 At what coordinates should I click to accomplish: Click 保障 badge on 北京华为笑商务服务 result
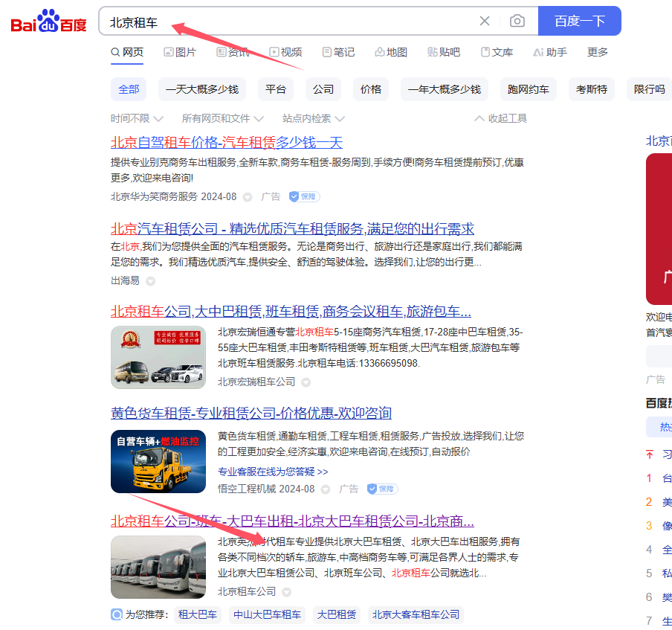(x=304, y=197)
